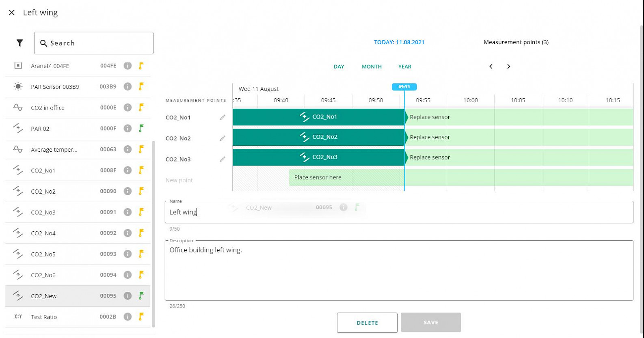Screen dimensions: 644x338
Task: Click the PAR Sensor 003B9 sun icon
Action: coord(18,86)
